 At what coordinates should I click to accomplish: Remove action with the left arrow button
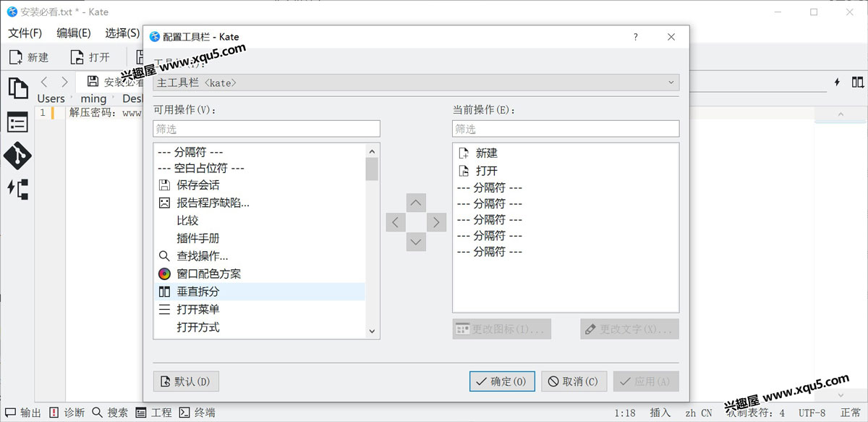point(396,222)
